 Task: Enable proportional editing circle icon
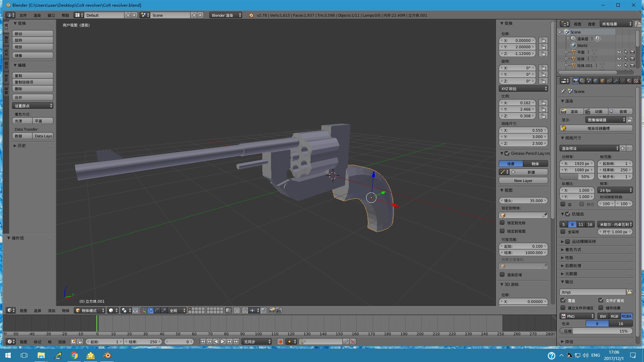pyautogui.click(x=237, y=310)
